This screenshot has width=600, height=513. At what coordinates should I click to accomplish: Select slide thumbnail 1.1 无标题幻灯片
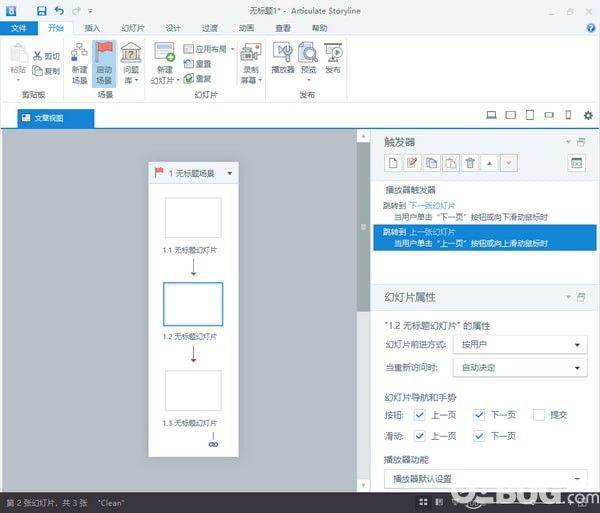(x=193, y=218)
